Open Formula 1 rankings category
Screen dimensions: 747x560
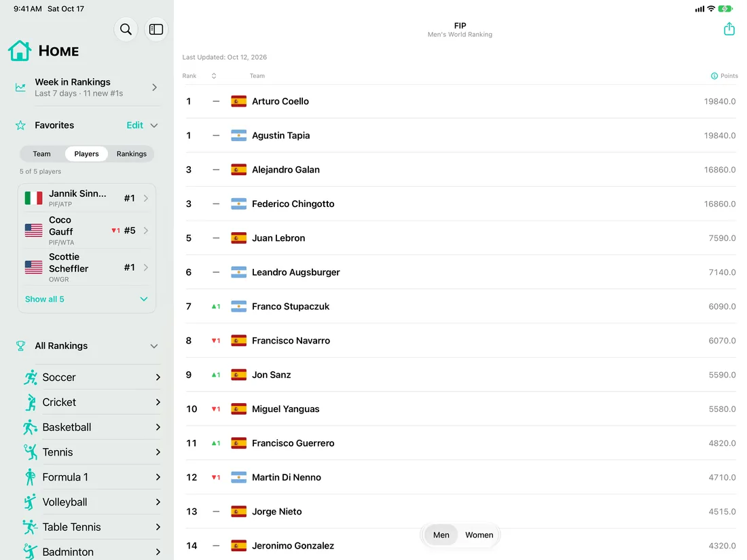click(x=92, y=477)
